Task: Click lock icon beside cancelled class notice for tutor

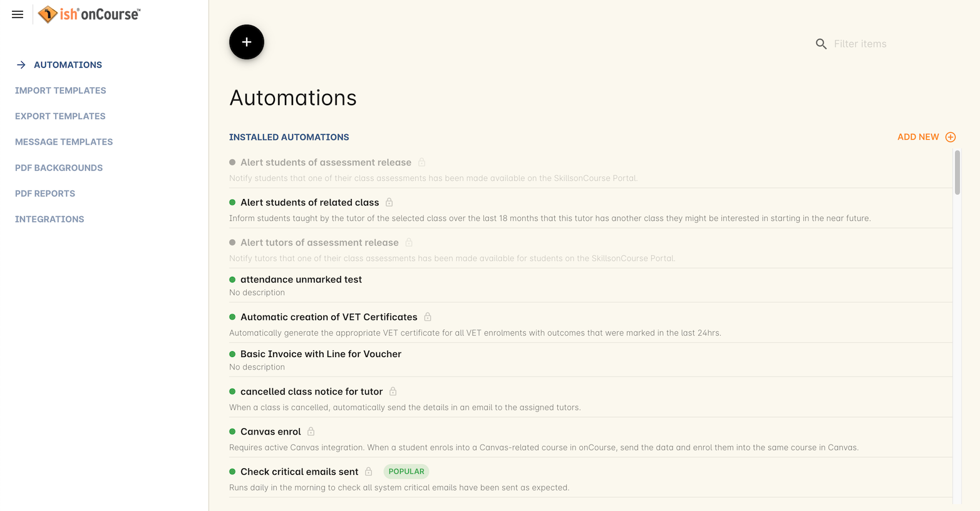Action: pyautogui.click(x=393, y=391)
